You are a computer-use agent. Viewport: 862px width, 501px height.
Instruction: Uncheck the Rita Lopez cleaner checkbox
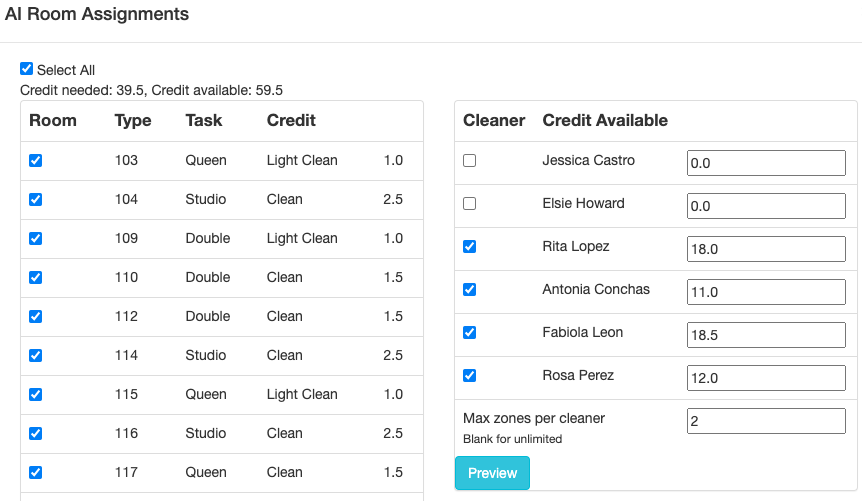469,246
